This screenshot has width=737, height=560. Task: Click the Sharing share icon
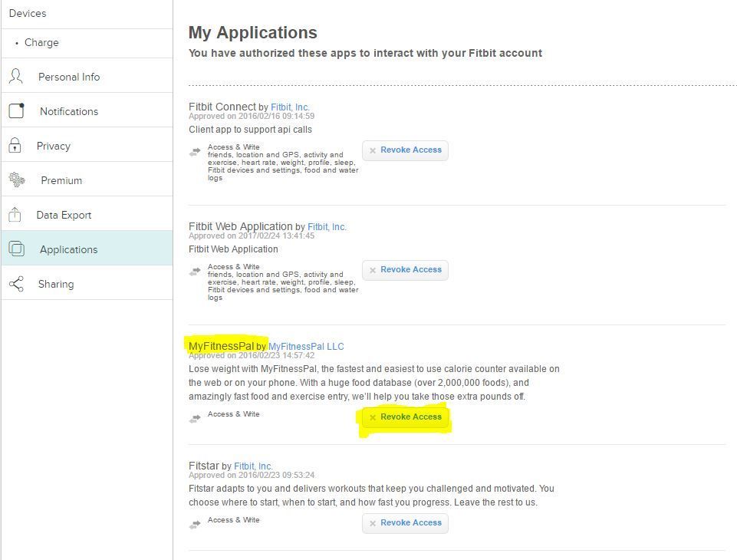pyautogui.click(x=16, y=284)
